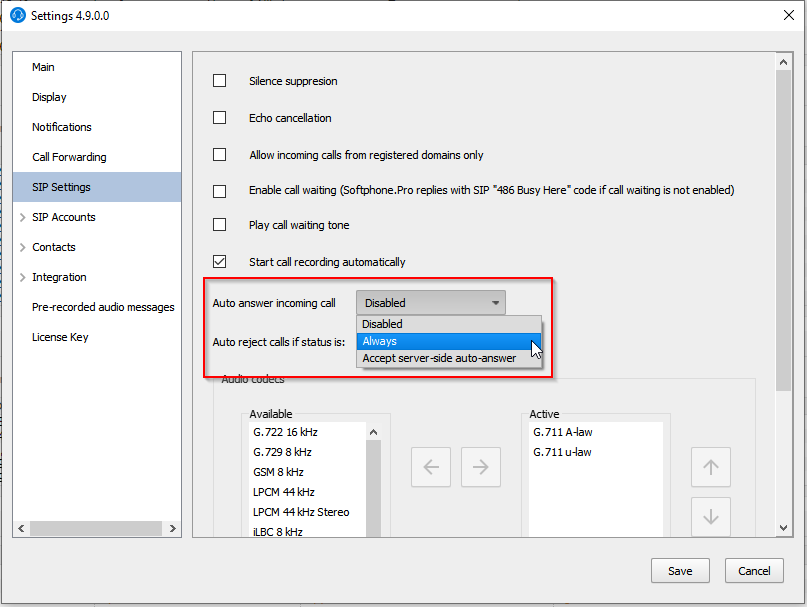Expand the Integration section arrow
The width and height of the screenshot is (807, 607).
tap(23, 277)
